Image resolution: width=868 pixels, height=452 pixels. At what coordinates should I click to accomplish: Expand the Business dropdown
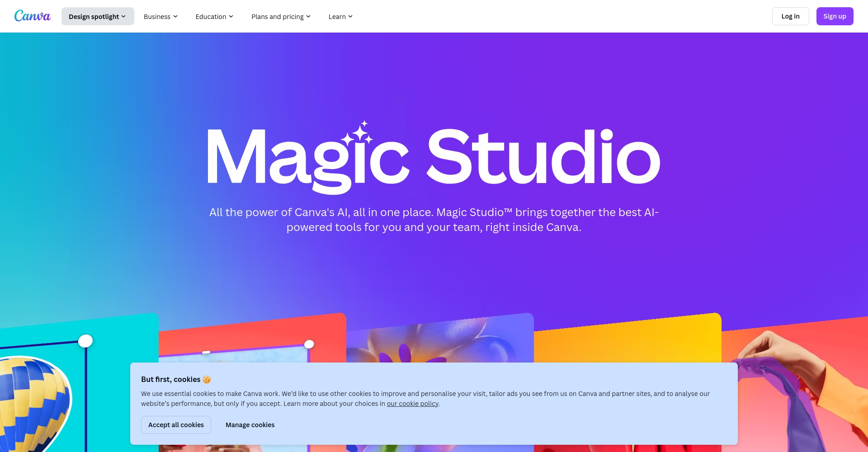[160, 16]
